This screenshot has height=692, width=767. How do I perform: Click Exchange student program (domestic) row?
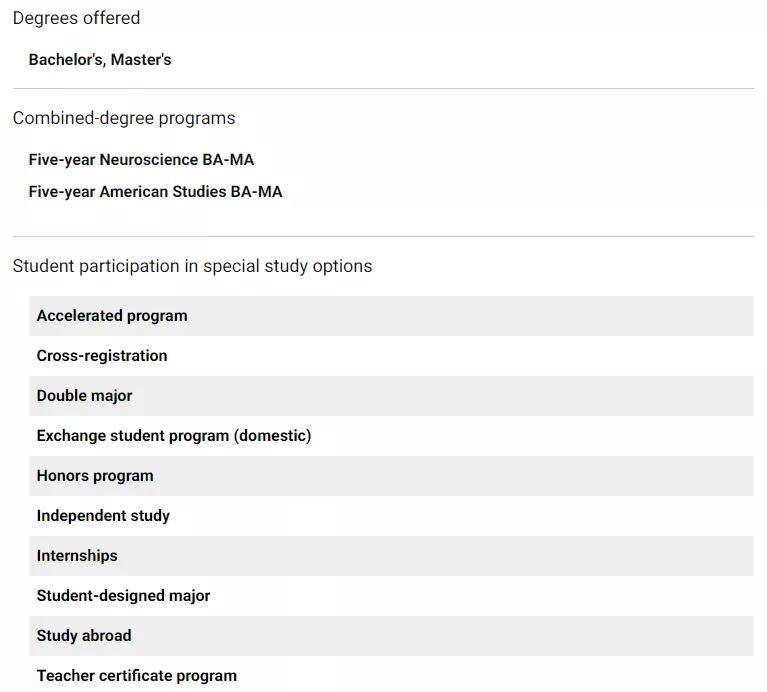[x=391, y=436]
